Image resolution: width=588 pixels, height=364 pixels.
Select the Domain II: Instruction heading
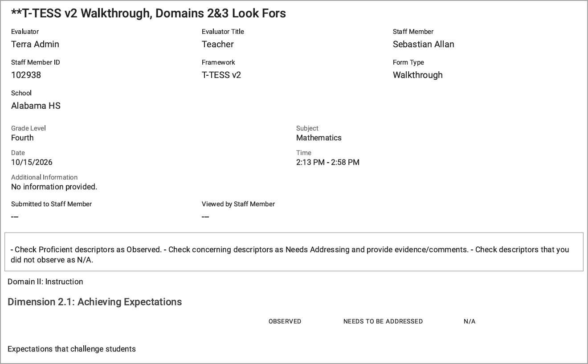45,282
